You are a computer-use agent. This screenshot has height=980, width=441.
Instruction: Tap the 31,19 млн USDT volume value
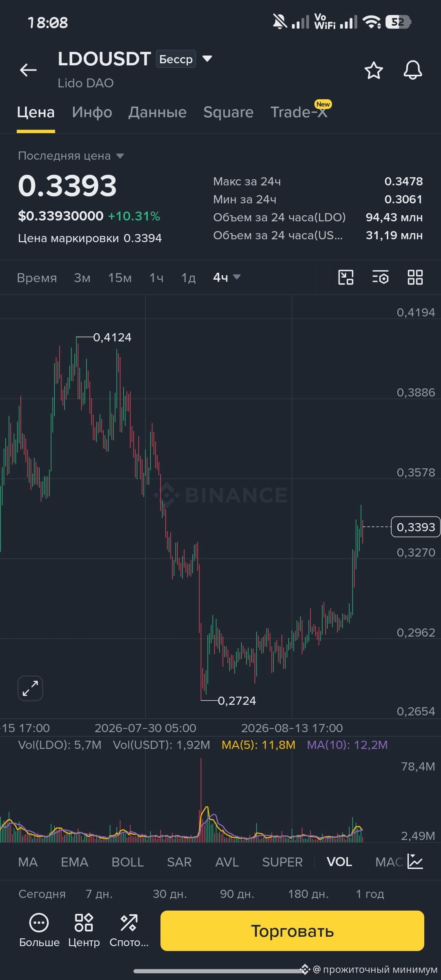394,235
